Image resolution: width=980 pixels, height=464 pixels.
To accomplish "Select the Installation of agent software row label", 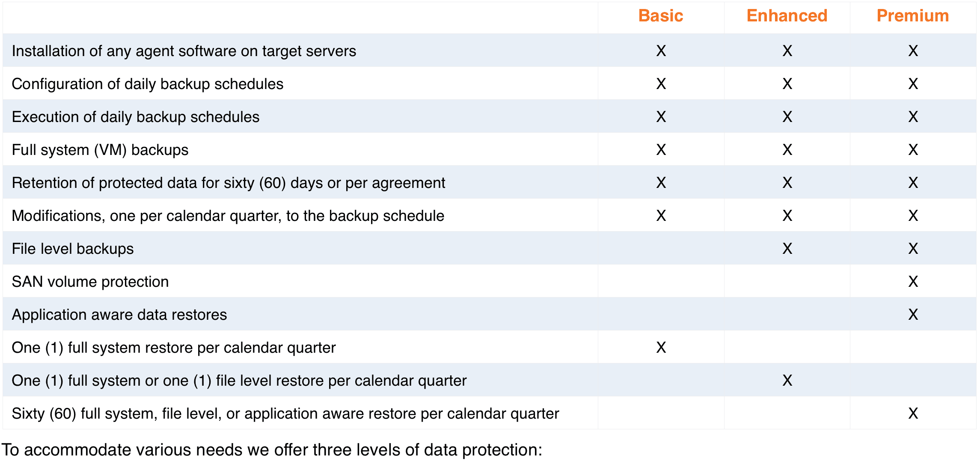I will click(184, 51).
